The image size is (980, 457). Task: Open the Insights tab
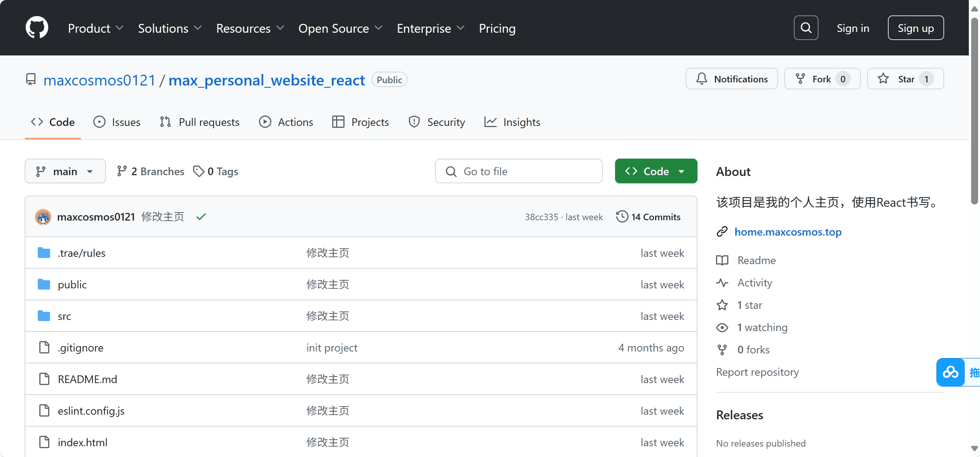(x=512, y=122)
